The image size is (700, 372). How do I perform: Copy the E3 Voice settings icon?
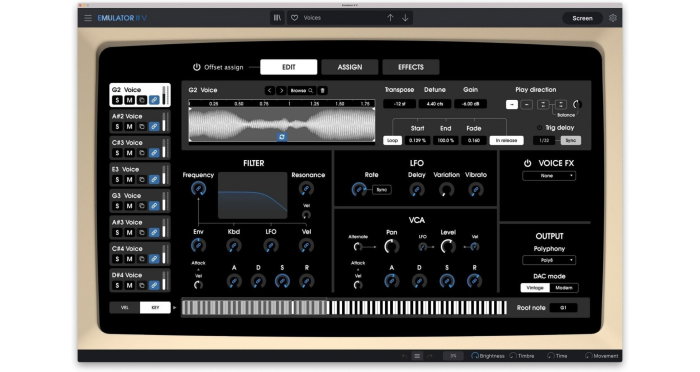(x=142, y=180)
